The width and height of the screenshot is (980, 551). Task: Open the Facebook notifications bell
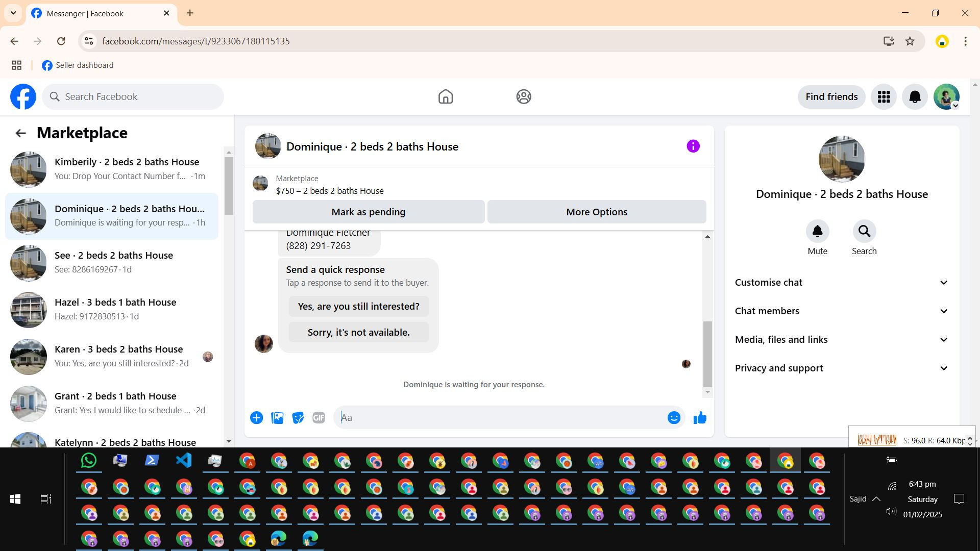point(915,97)
